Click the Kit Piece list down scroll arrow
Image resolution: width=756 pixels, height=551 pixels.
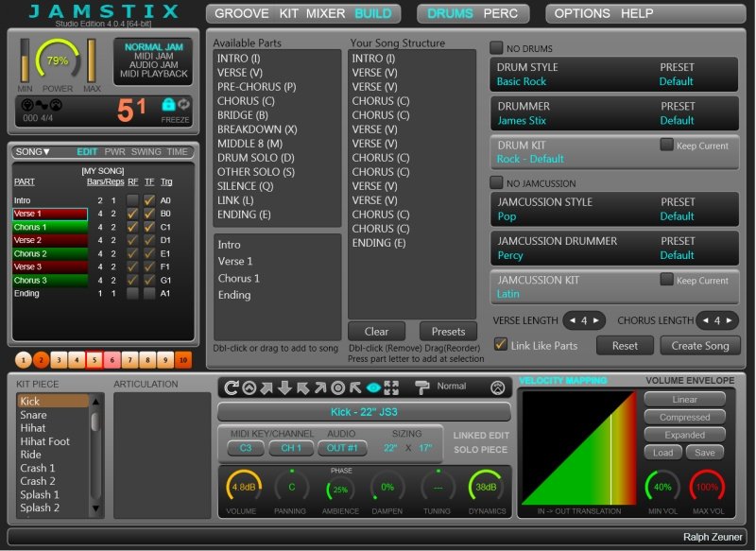pyautogui.click(x=95, y=508)
